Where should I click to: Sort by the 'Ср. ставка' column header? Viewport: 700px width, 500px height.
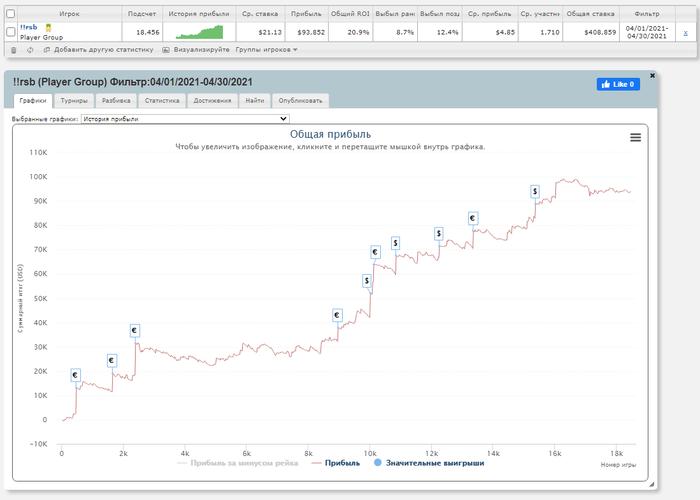point(260,14)
